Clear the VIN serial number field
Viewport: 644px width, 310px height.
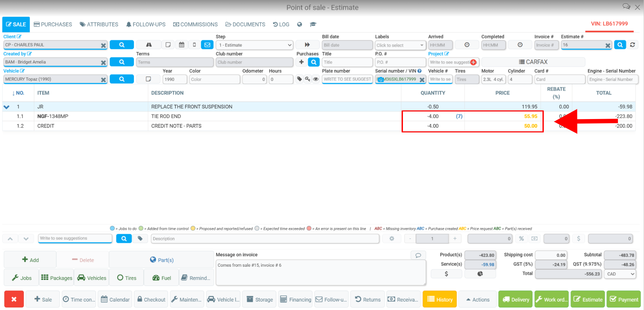pyautogui.click(x=422, y=80)
